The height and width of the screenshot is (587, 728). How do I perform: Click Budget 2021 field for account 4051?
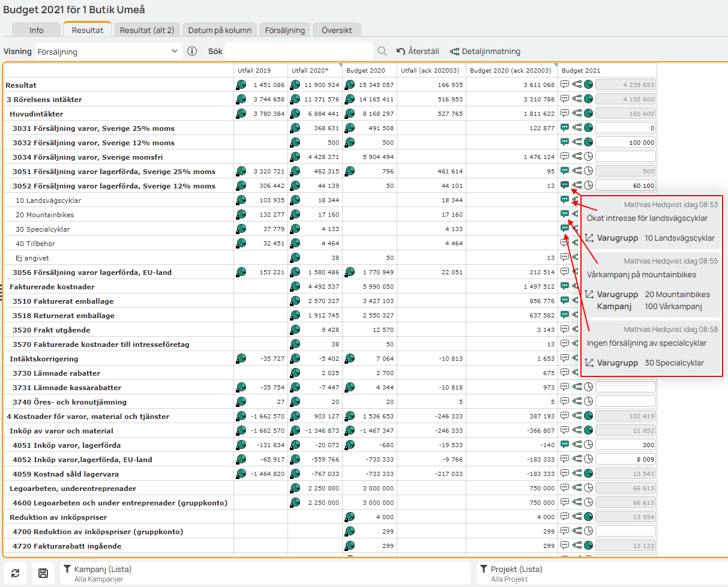pyautogui.click(x=625, y=445)
